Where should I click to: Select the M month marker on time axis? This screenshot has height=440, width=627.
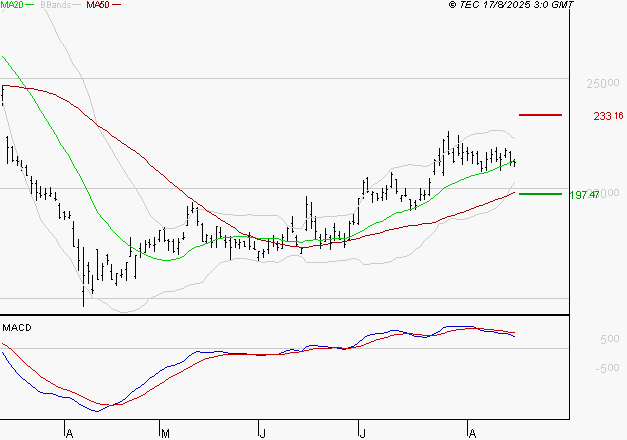[163, 433]
